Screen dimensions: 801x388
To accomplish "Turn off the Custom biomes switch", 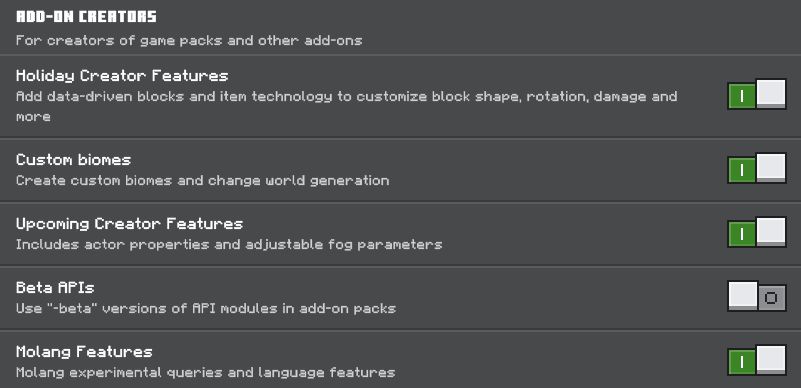I will click(x=757, y=168).
